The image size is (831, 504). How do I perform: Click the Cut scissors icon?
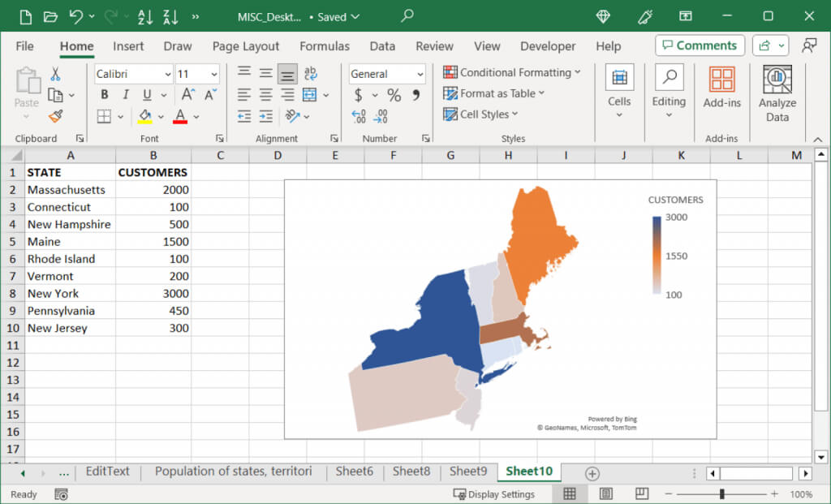55,74
